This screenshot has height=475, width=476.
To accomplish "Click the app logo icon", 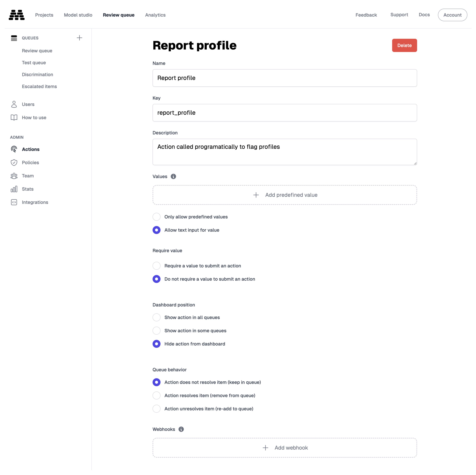I will (17, 15).
